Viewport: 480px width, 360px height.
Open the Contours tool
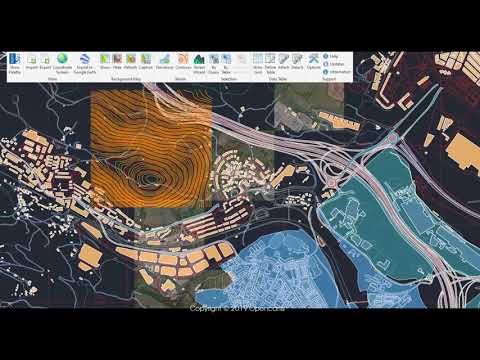[183, 62]
